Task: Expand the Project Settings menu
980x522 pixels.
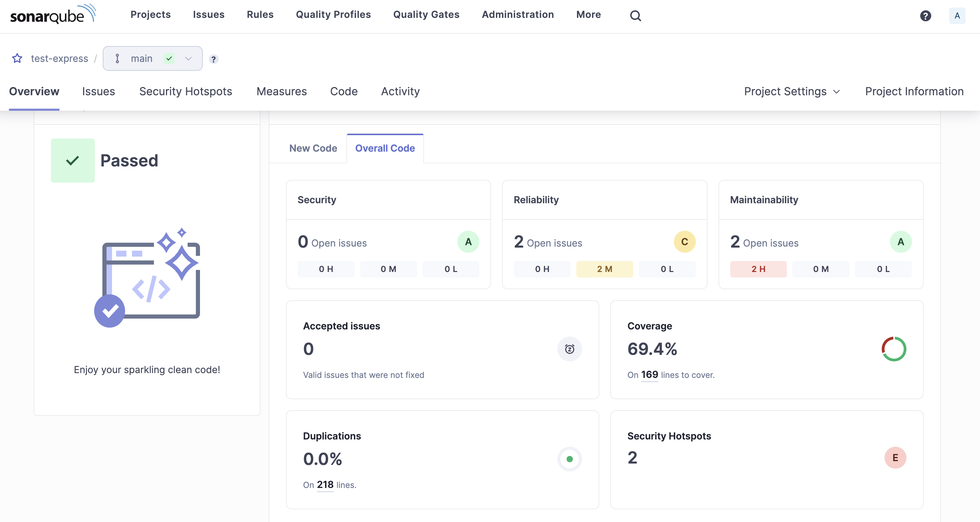Action: 792,91
